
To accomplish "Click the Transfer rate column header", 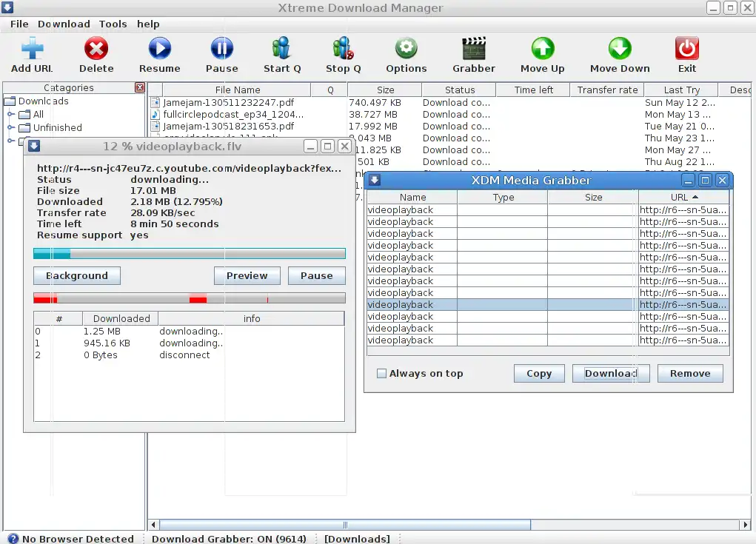I will (x=607, y=90).
